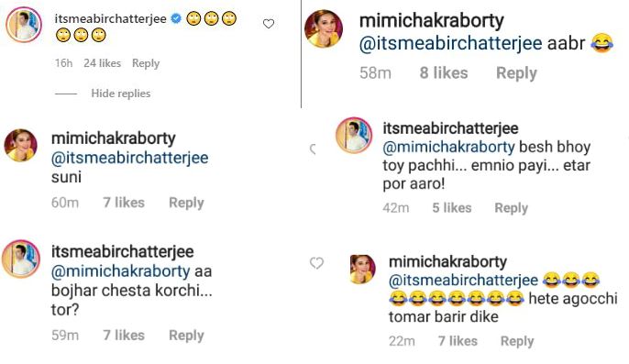Reply to the 22m hete agocchi comment
The image size is (629, 364).
[517, 341]
